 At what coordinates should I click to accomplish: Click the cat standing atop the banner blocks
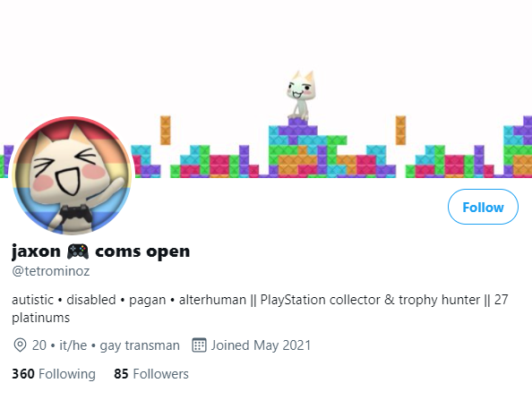(x=300, y=95)
